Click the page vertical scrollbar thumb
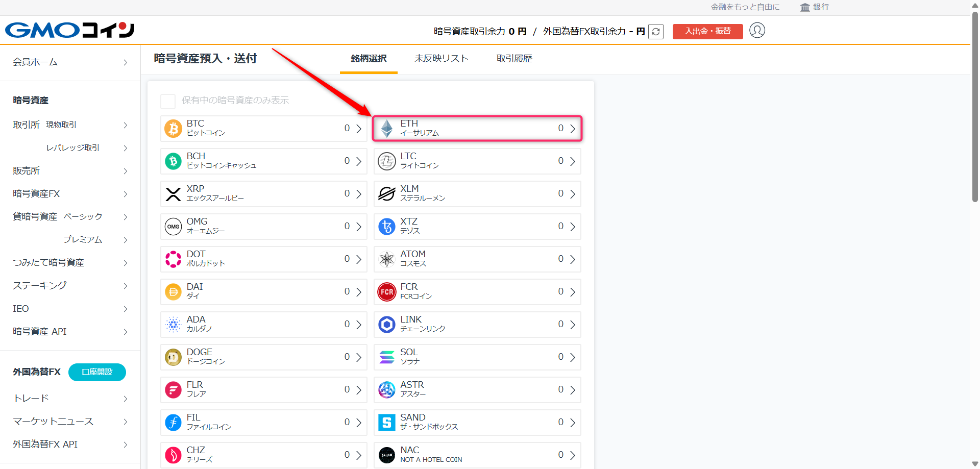 pyautogui.click(x=975, y=106)
